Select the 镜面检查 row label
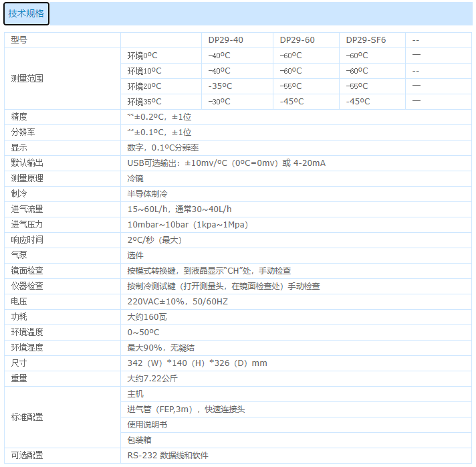The height and width of the screenshot is (467, 476). tap(27, 271)
